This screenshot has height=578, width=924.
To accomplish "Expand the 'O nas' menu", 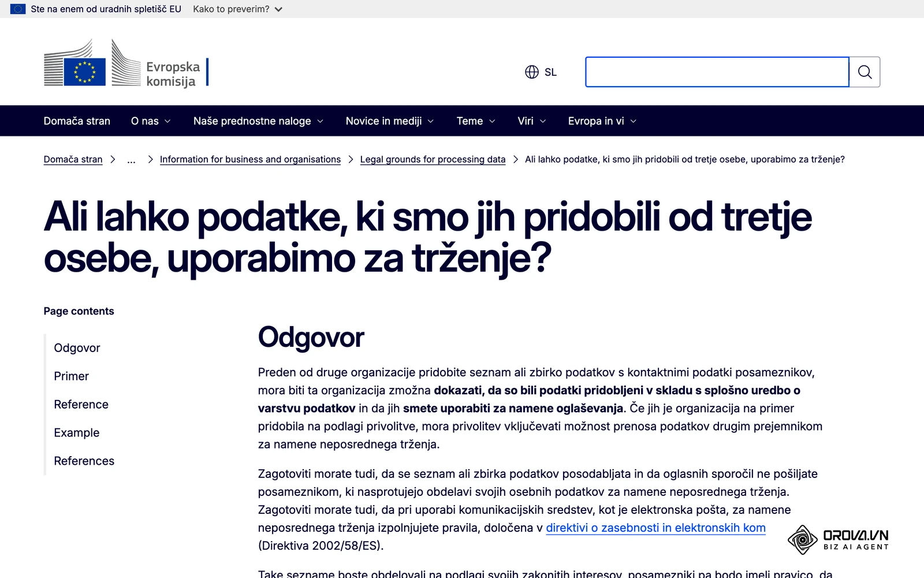I will [151, 121].
